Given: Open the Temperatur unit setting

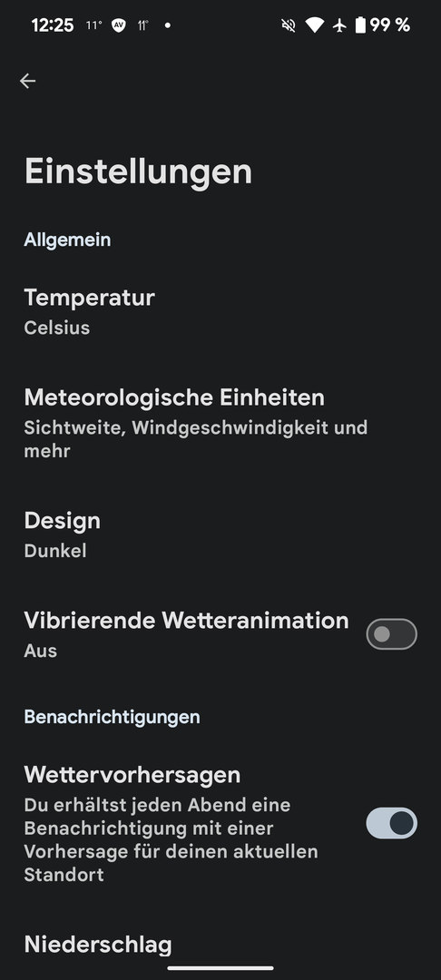Looking at the screenshot, I should tap(220, 311).
